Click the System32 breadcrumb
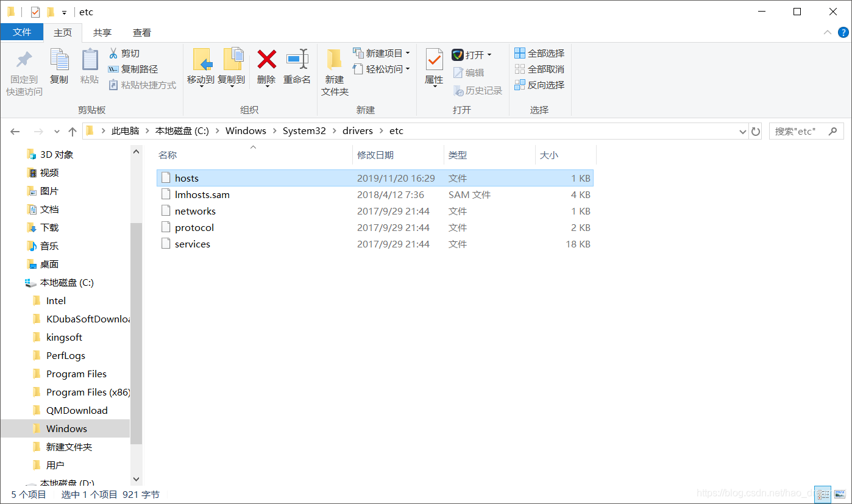The height and width of the screenshot is (504, 852). [x=304, y=131]
